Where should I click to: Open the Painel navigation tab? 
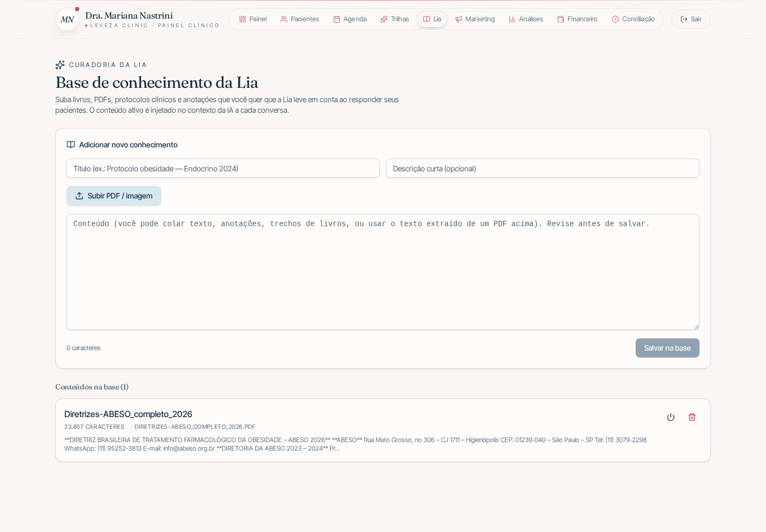[x=253, y=19]
